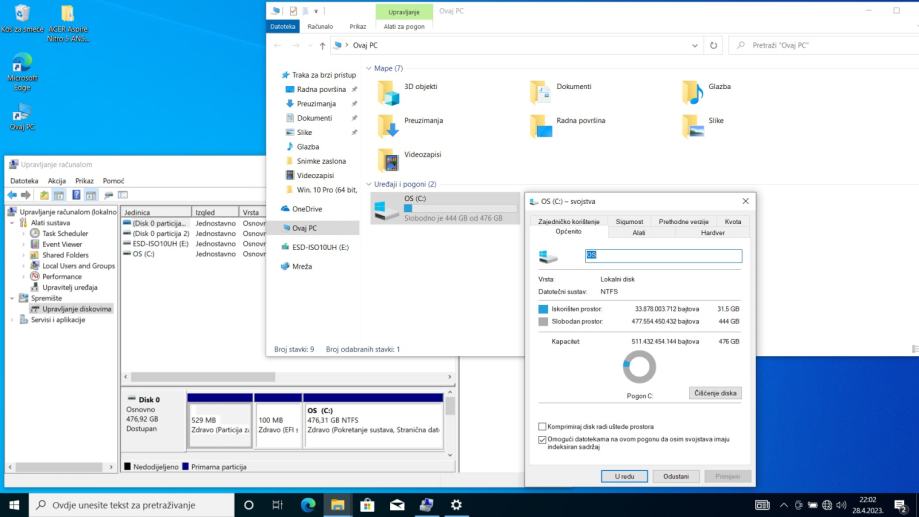The width and height of the screenshot is (919, 517).
Task: Open the Mail app from the taskbar
Action: tap(397, 505)
